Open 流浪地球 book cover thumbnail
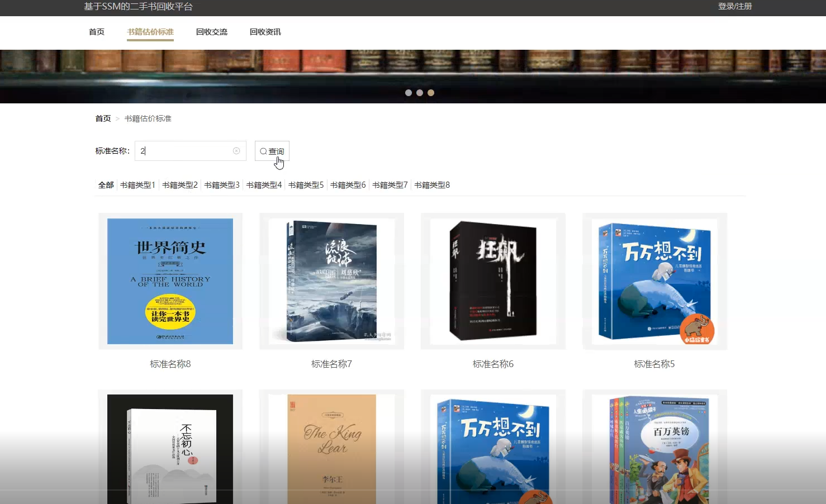This screenshot has height=504, width=826. pos(331,281)
